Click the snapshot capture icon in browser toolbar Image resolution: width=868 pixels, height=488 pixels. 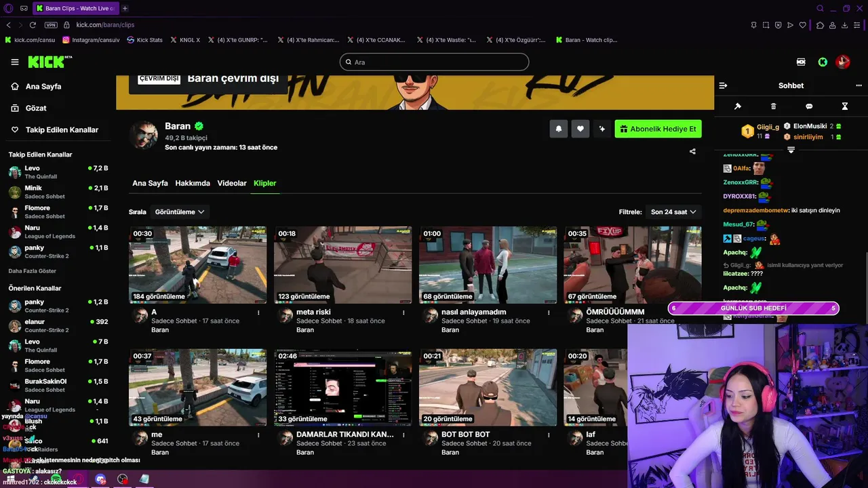click(766, 25)
